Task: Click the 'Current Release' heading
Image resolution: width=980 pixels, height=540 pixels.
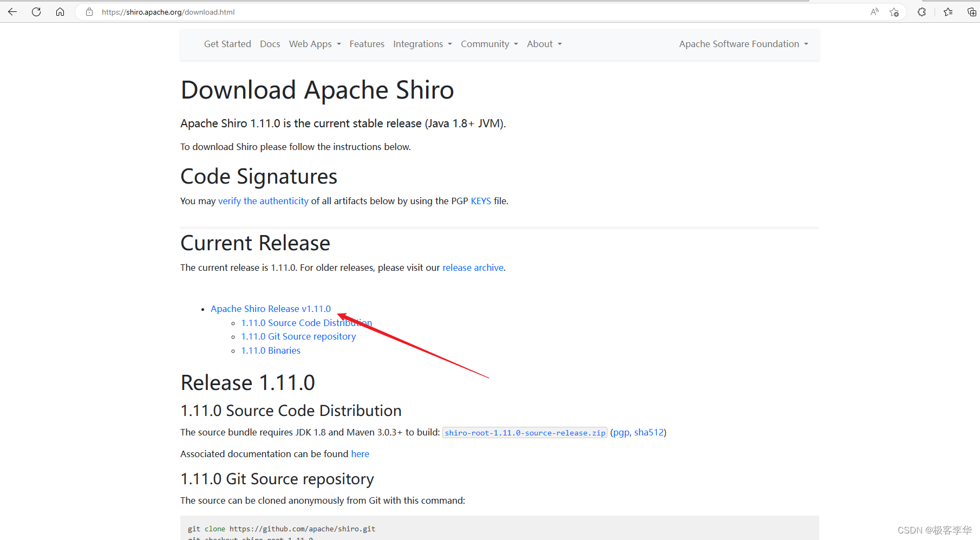Action: coord(255,243)
